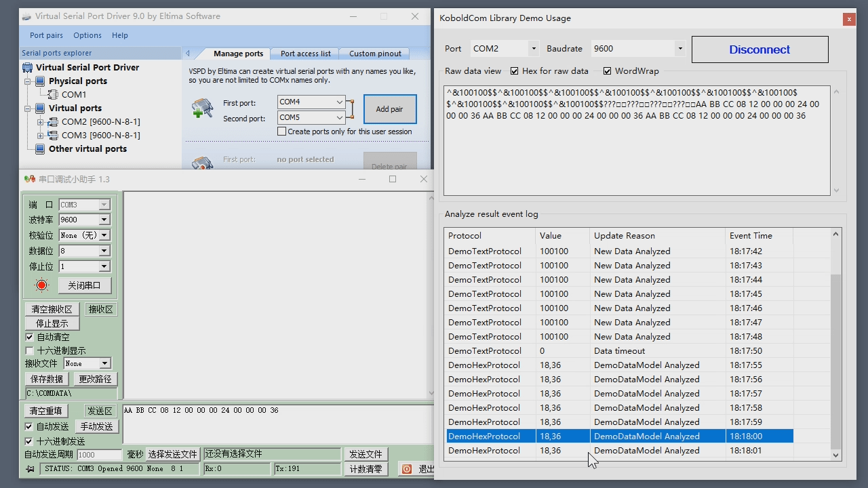Viewport: 868px width, 488px height.
Task: Click the Other virtual ports tree icon
Action: [x=40, y=148]
